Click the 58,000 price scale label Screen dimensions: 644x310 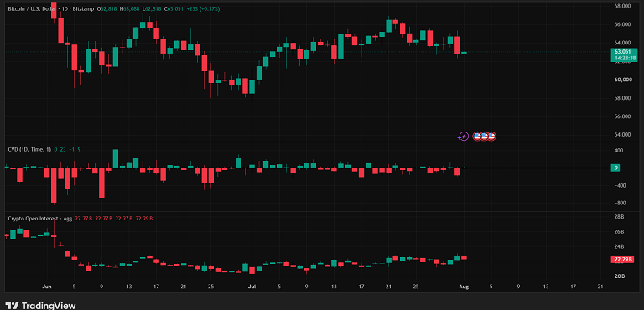[x=623, y=98]
